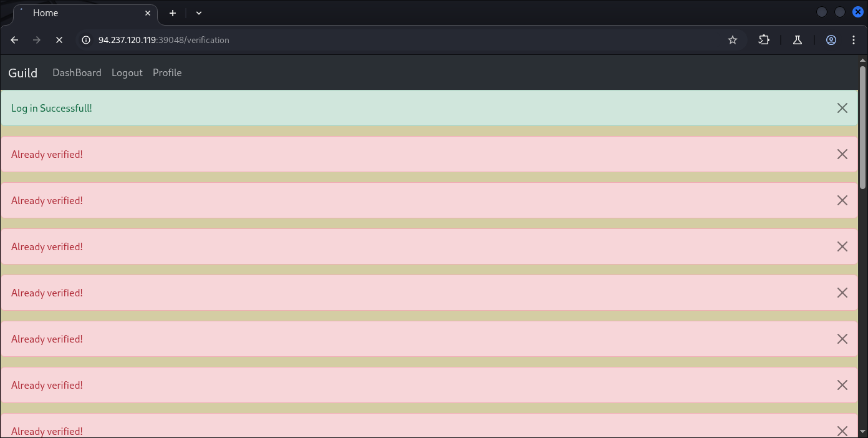Dismiss the 'Log in Successfull!' alert
Image resolution: width=868 pixels, height=438 pixels.
click(842, 108)
